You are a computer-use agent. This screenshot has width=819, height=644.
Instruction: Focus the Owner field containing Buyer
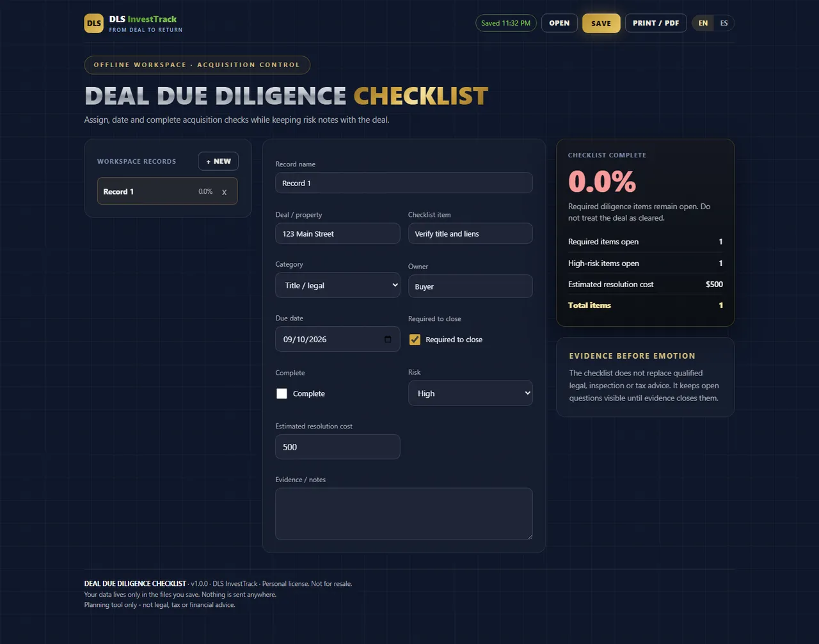(470, 287)
